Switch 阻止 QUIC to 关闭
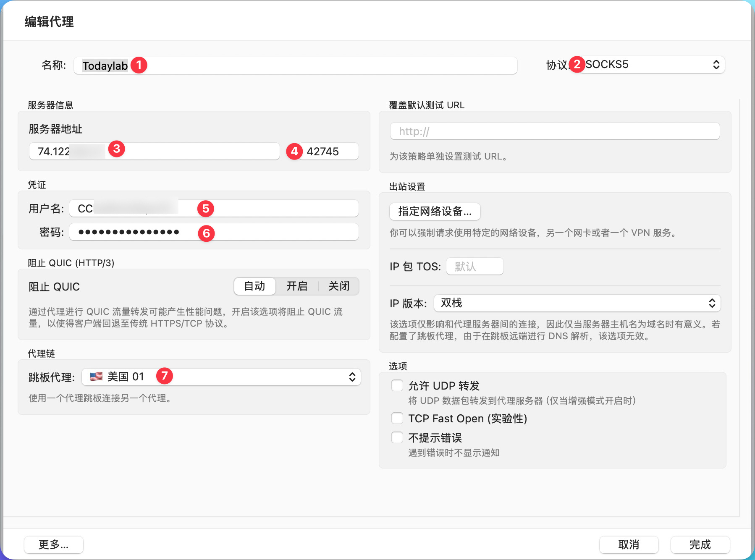Screen dimensions: 755x560 338,286
